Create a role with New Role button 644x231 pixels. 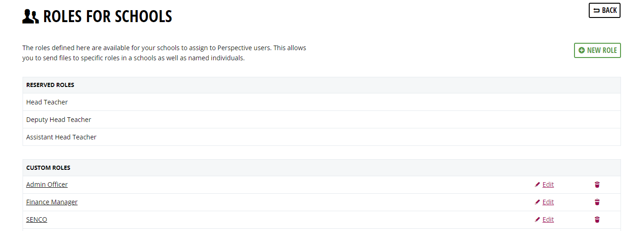click(597, 50)
